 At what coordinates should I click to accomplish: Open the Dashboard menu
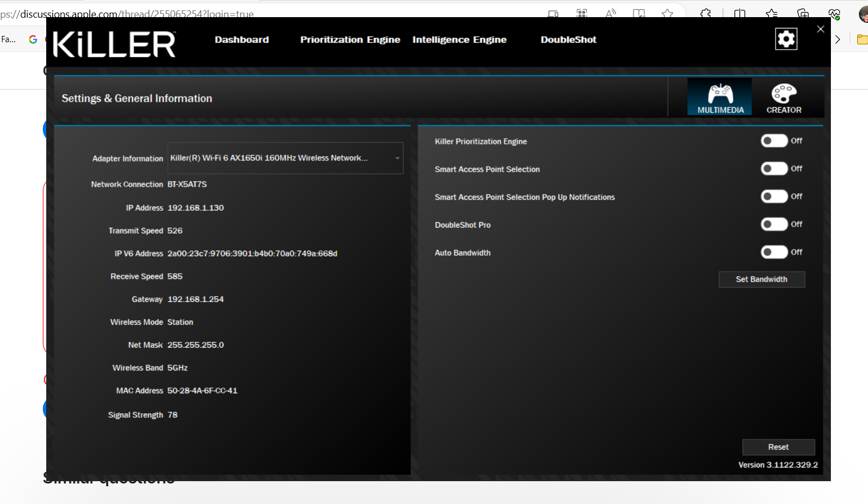point(242,39)
